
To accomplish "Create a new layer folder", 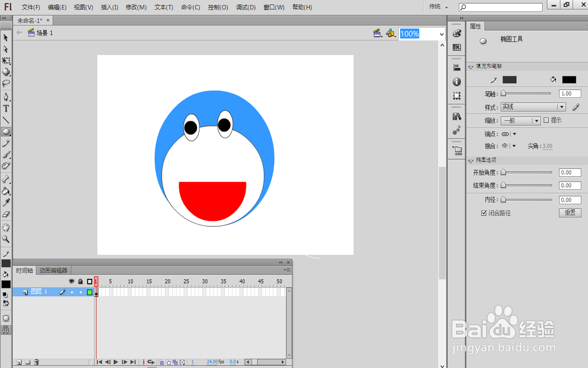I will tap(28, 362).
